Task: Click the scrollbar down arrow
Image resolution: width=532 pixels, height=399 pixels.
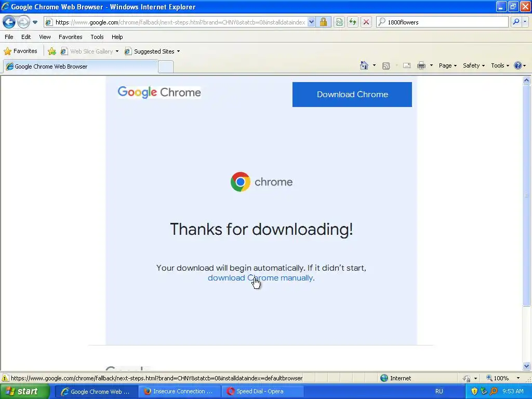Action: click(527, 366)
